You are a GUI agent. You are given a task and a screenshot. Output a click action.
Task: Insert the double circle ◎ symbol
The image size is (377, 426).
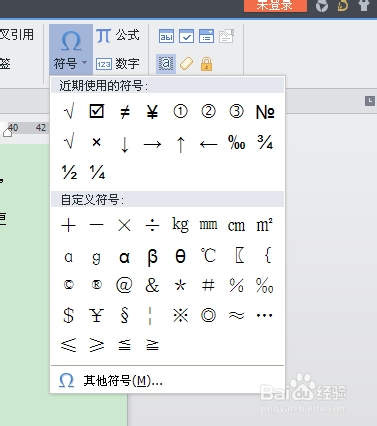tap(208, 315)
